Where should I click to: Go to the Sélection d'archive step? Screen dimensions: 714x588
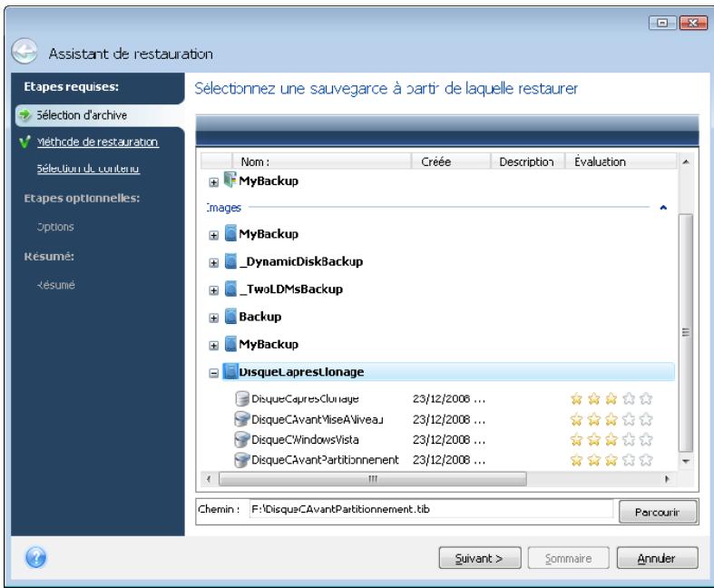click(82, 115)
